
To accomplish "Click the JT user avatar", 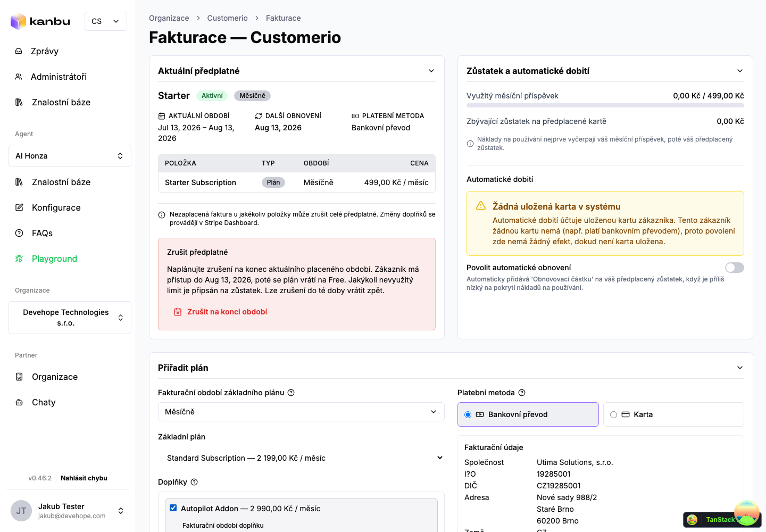I will pyautogui.click(x=21, y=511).
